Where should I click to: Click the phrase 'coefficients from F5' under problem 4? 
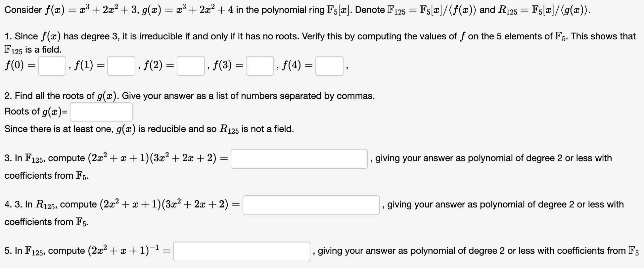coord(46,222)
